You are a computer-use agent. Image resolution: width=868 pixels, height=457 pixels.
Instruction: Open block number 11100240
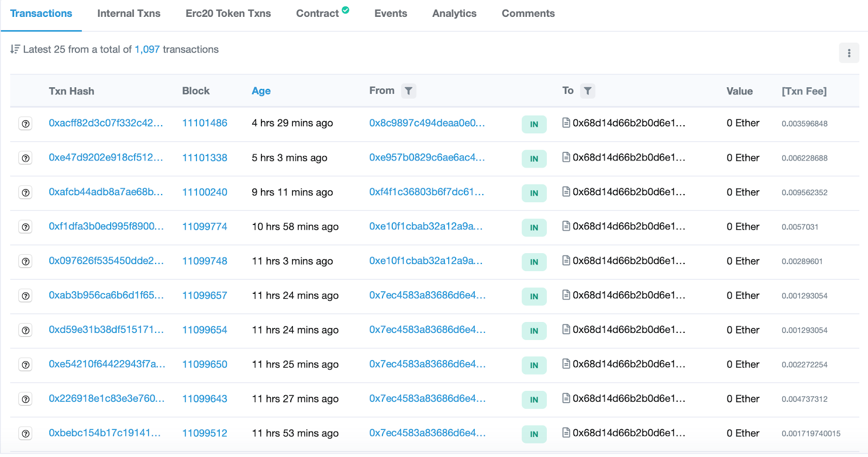(x=205, y=192)
